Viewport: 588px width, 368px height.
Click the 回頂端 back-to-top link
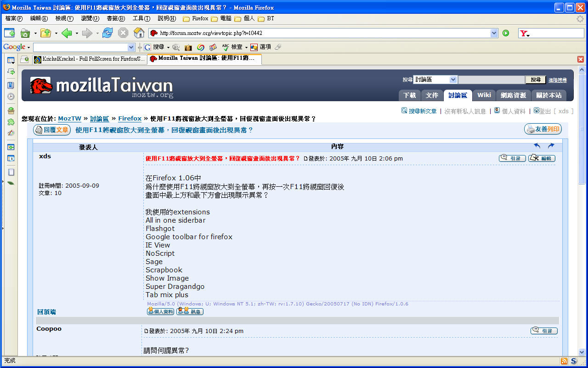click(46, 312)
